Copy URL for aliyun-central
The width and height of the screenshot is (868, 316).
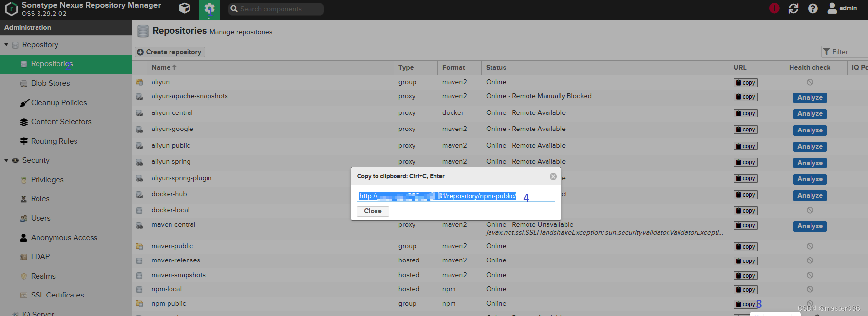tap(745, 113)
